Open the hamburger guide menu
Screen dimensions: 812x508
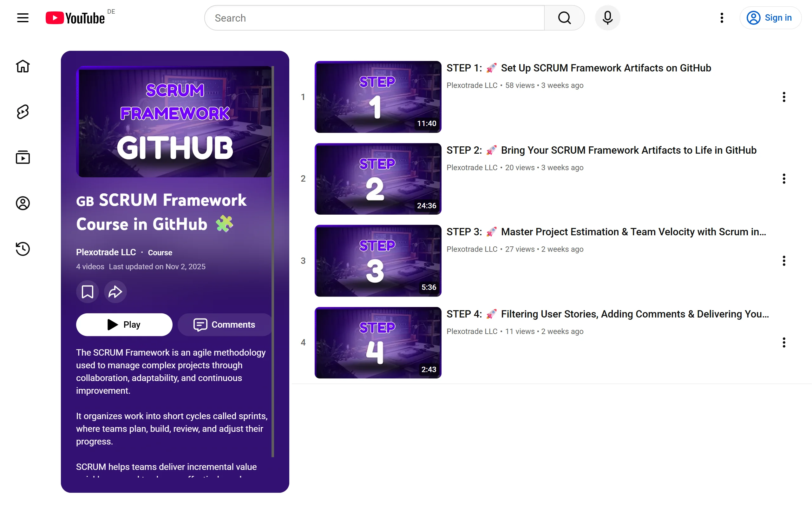(x=23, y=18)
